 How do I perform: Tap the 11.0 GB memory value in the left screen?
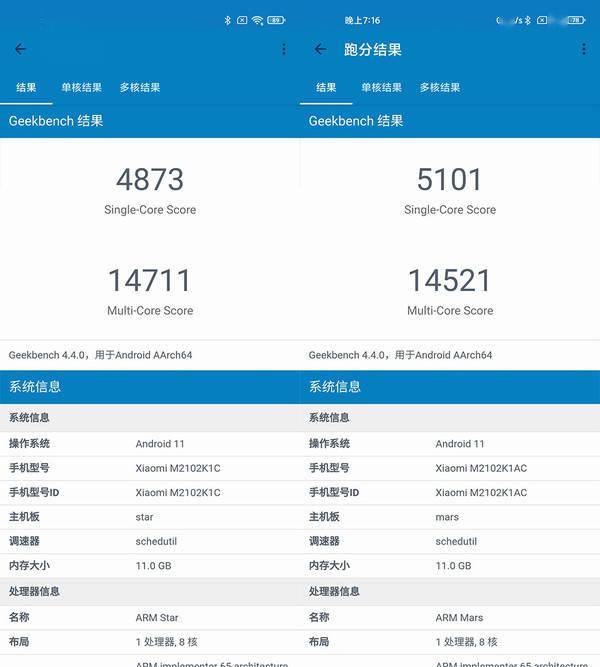click(x=154, y=566)
